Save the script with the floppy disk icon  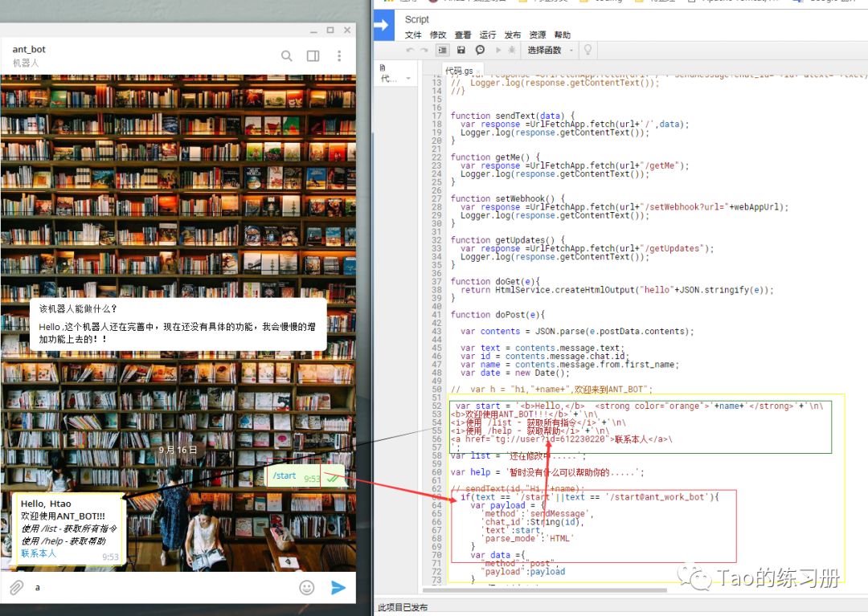pyautogui.click(x=461, y=50)
